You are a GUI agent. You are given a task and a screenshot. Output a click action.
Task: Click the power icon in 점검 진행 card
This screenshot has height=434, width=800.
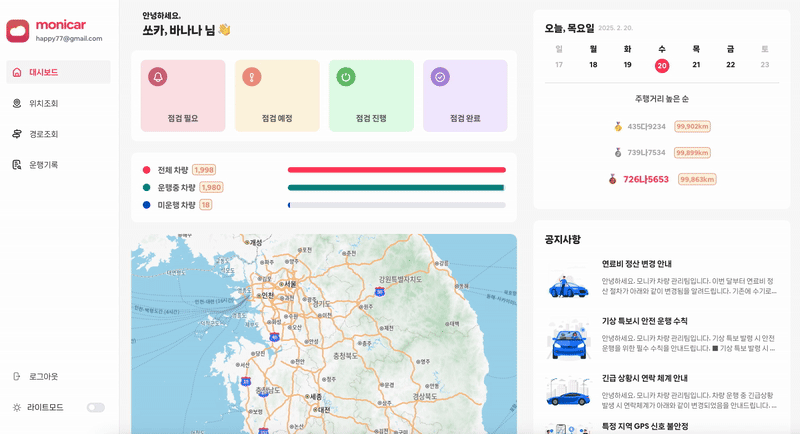tap(346, 77)
